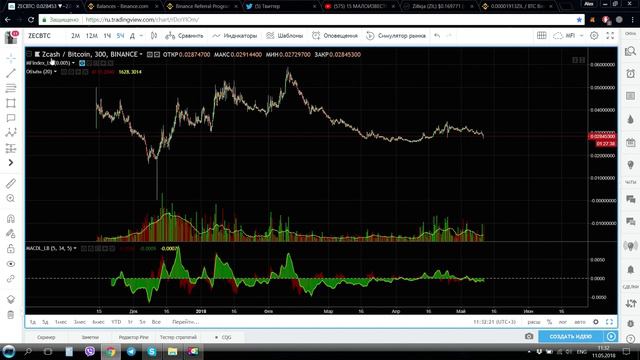The image size is (640, 360).
Task: Lock all drawing tools
Action: point(11,249)
